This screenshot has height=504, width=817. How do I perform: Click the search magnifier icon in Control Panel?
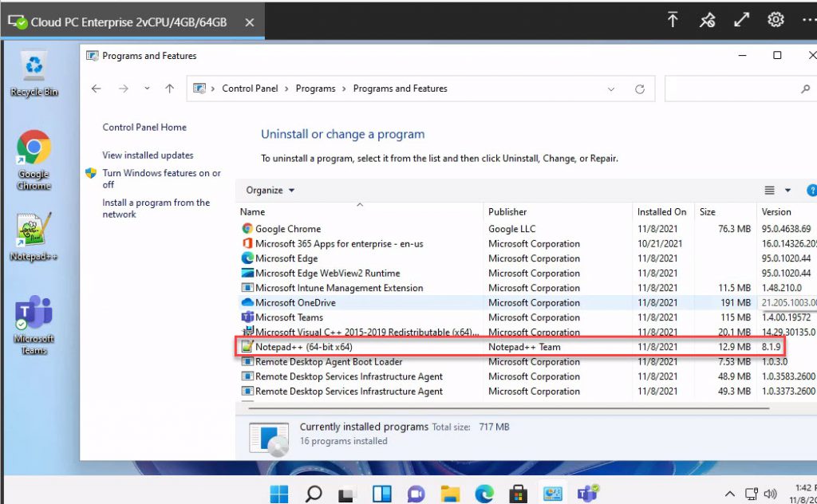click(x=806, y=89)
